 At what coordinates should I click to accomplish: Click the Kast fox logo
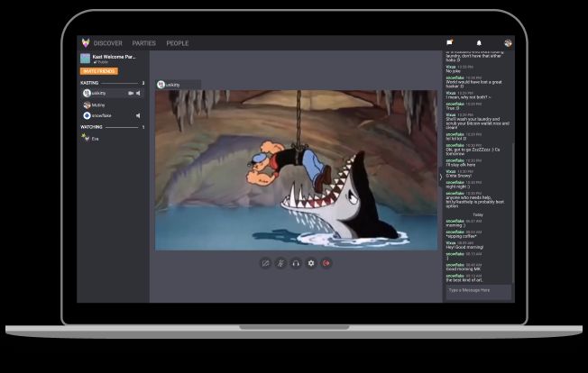point(86,42)
